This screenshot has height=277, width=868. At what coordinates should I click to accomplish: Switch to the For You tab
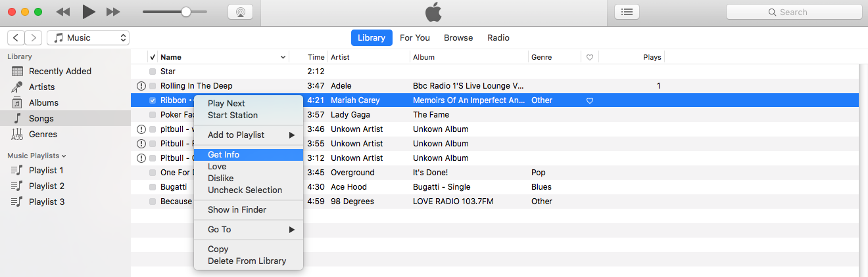pyautogui.click(x=415, y=38)
